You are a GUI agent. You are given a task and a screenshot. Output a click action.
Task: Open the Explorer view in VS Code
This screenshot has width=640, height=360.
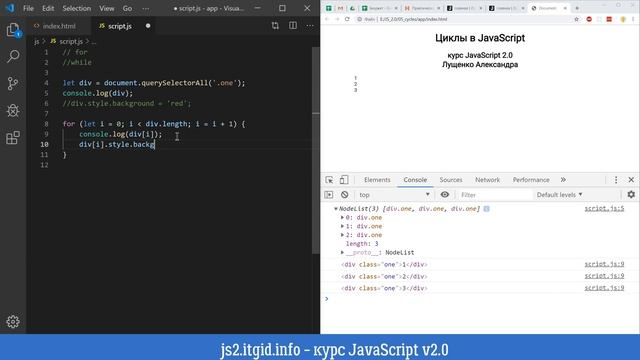click(x=13, y=29)
